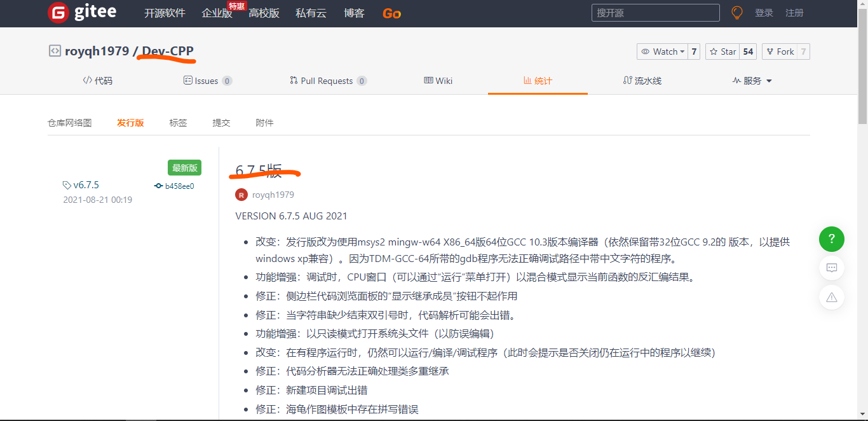Click release date 2021-08-21 00:19
Viewport: 868px width, 421px height.
click(97, 200)
